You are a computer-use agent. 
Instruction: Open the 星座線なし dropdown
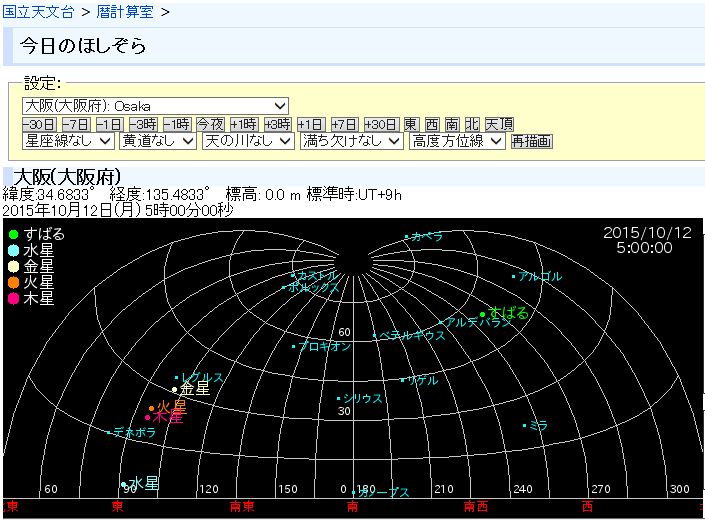click(68, 141)
